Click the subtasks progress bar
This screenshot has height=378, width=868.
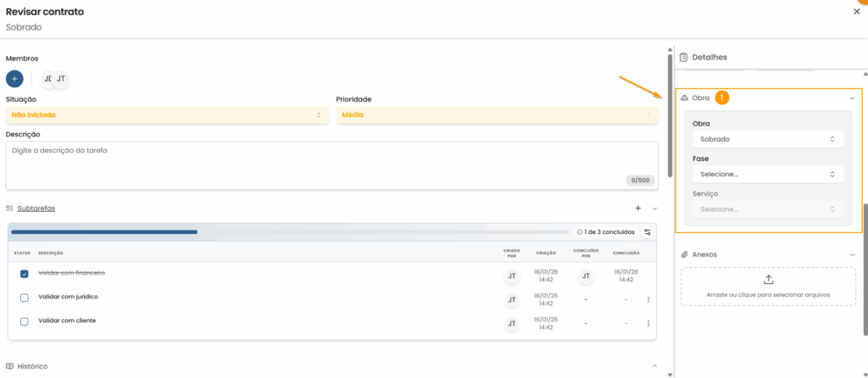click(x=288, y=231)
